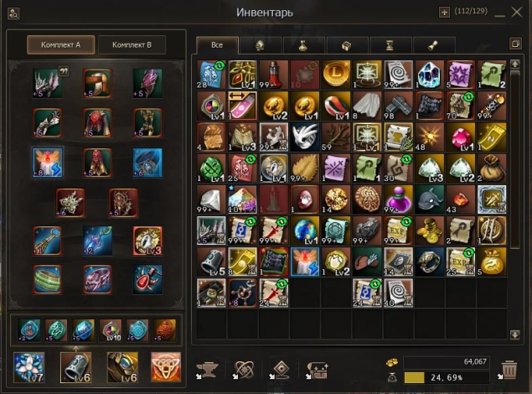The height and width of the screenshot is (394, 532).
Task: Switch to Комплект B equipment set
Action: click(132, 44)
